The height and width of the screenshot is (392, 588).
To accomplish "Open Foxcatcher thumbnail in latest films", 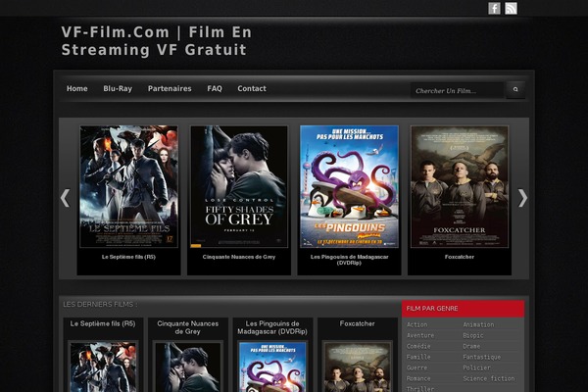I will [358, 367].
